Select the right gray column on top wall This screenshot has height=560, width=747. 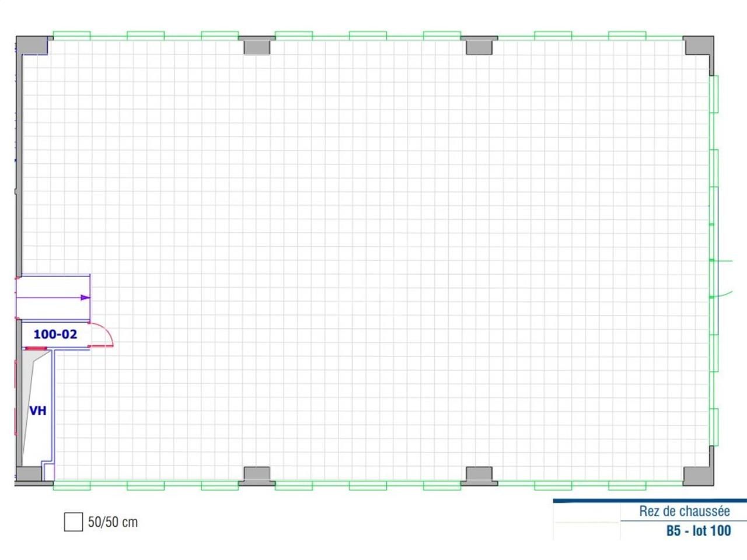pos(479,45)
